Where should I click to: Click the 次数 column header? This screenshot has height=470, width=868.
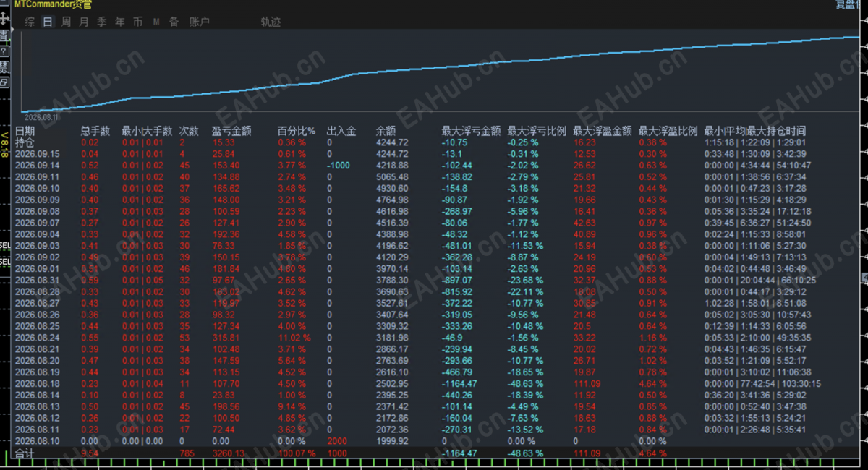189,131
